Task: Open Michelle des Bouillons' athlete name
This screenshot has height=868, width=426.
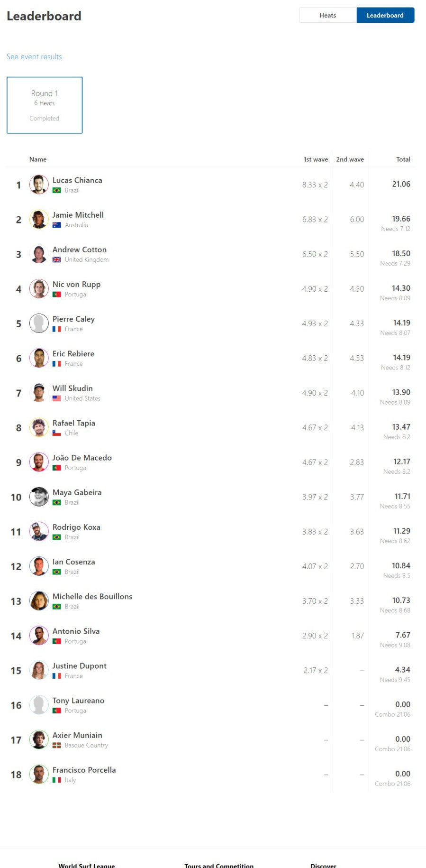Action: click(x=92, y=596)
